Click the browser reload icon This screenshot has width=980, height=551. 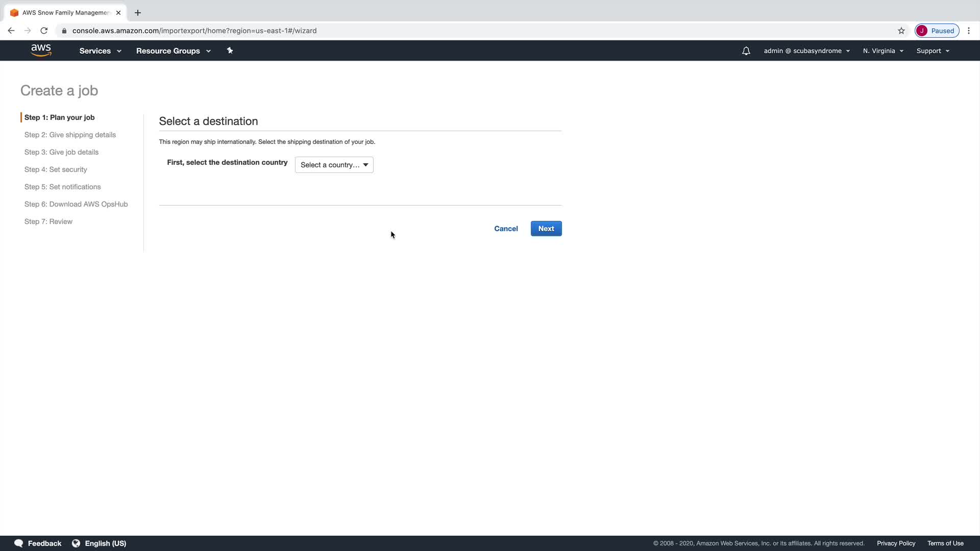tap(44, 31)
